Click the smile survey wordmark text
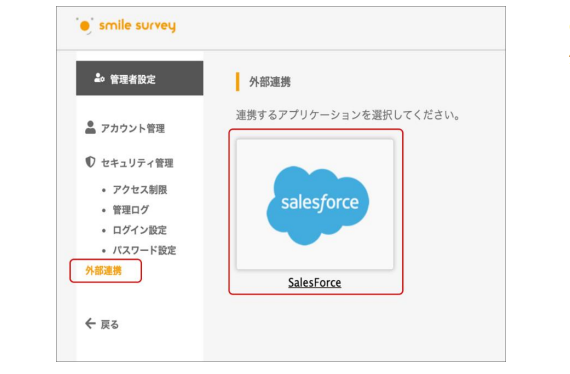 coord(137,25)
